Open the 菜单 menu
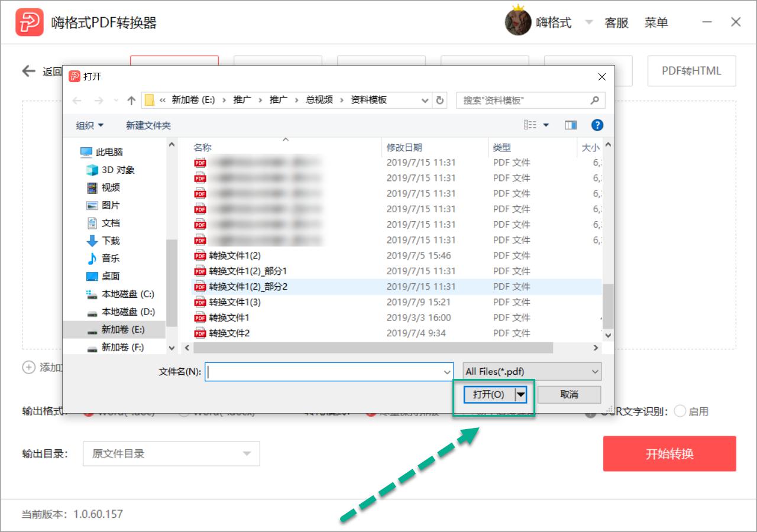 pos(656,23)
